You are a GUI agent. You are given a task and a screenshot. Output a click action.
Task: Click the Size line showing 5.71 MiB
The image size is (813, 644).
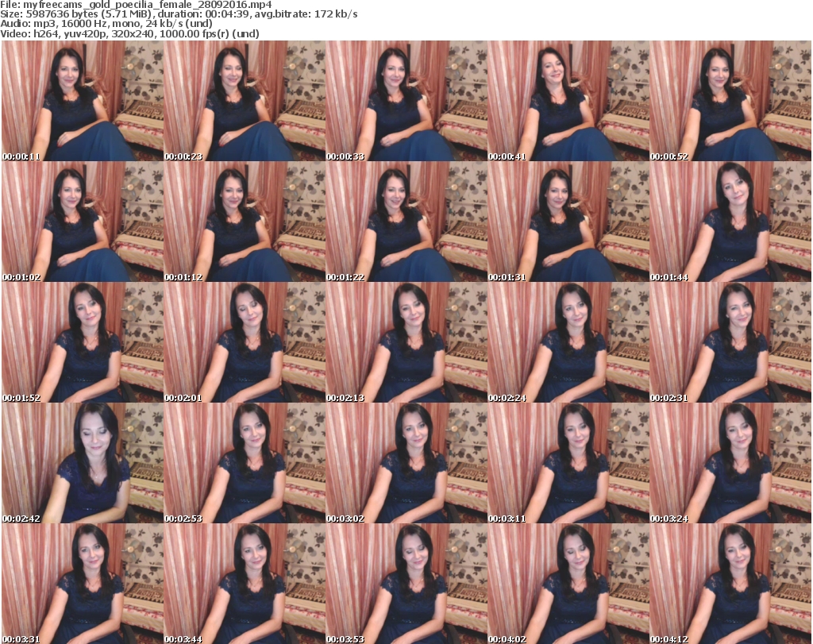pyautogui.click(x=179, y=14)
